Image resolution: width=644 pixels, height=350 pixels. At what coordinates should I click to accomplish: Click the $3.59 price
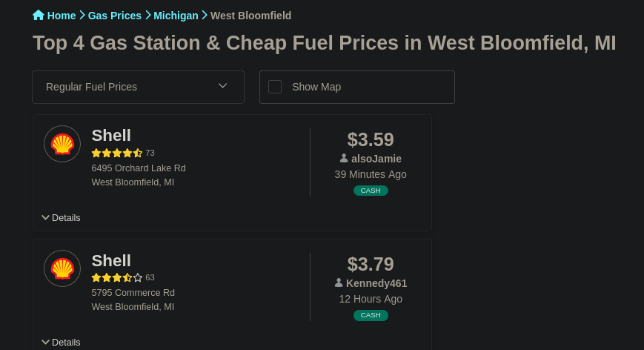pyautogui.click(x=371, y=139)
